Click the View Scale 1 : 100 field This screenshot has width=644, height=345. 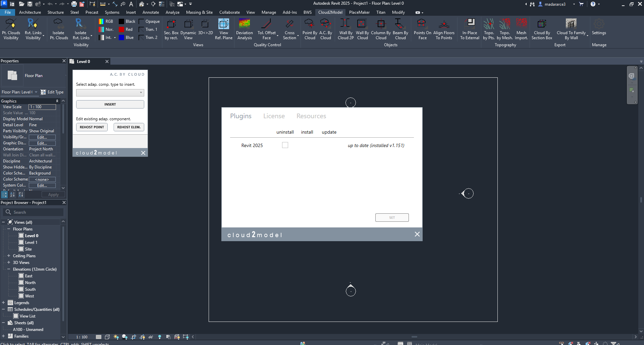pyautogui.click(x=42, y=107)
